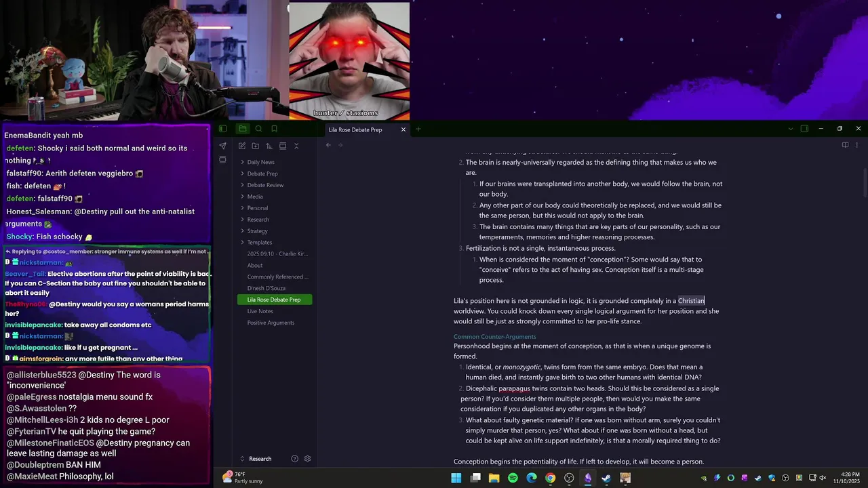Open the file explorer panel
The height and width of the screenshot is (488, 868).
[242, 129]
